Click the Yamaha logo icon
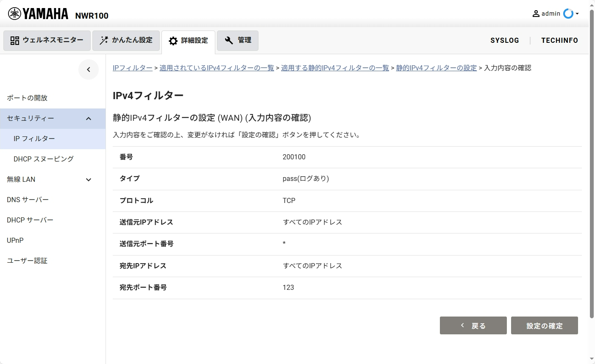The image size is (595, 364). click(x=14, y=14)
